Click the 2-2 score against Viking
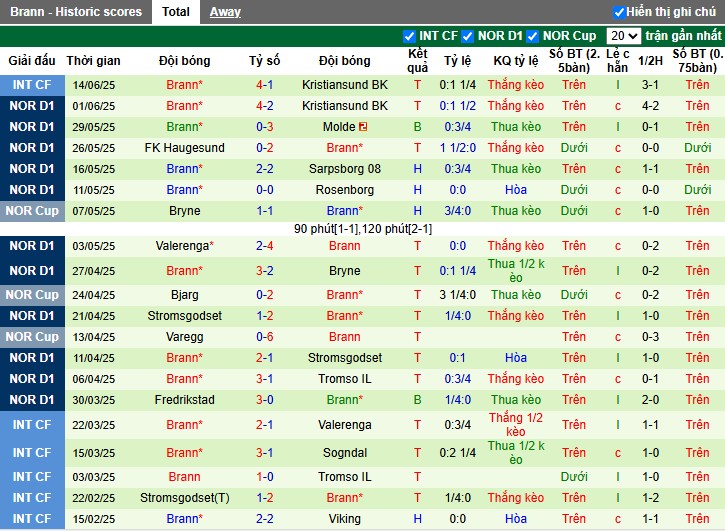This screenshot has height=531, width=725. pyautogui.click(x=264, y=519)
